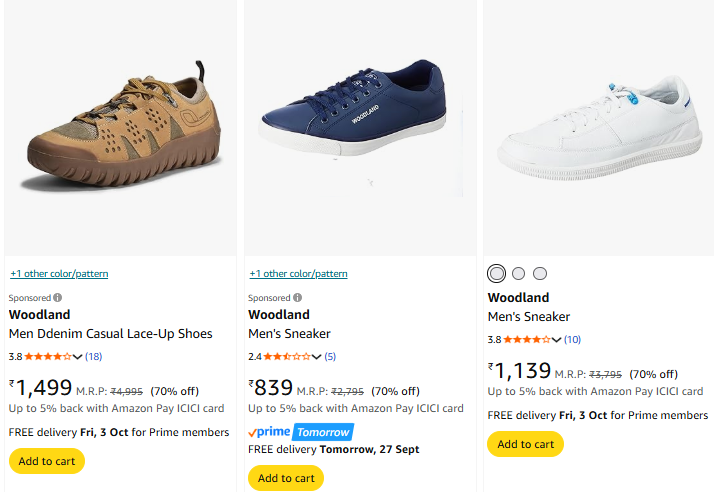Expand rating breakdown arrow for white sneaker
This screenshot has height=492, width=714.
557,340
